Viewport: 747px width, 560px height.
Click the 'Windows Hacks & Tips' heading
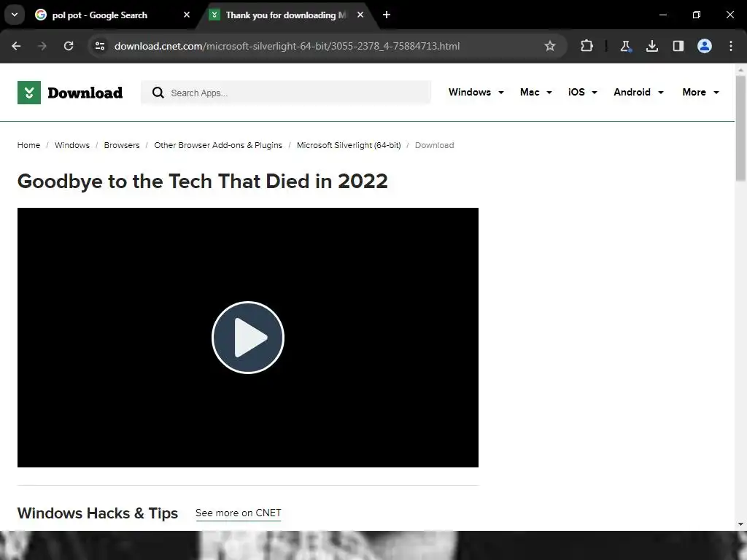(98, 513)
